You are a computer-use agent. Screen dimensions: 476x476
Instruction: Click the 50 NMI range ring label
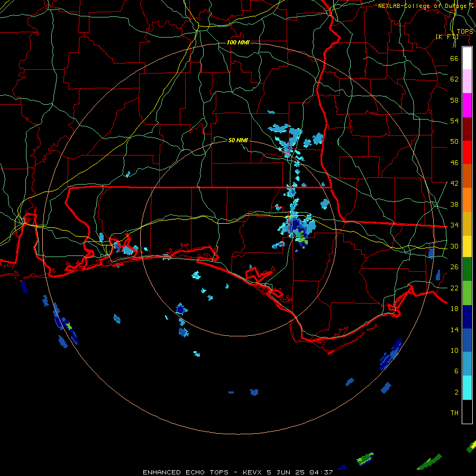pos(238,140)
